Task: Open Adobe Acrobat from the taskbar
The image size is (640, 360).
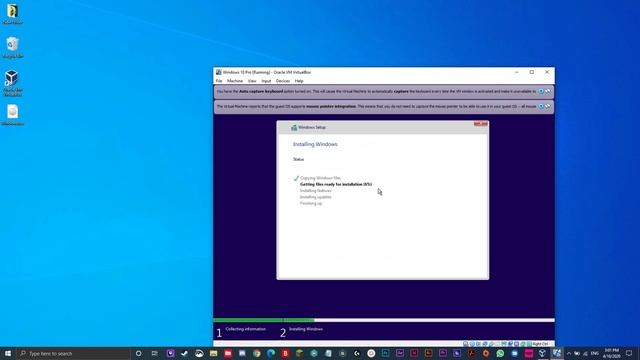Action: click(471, 353)
